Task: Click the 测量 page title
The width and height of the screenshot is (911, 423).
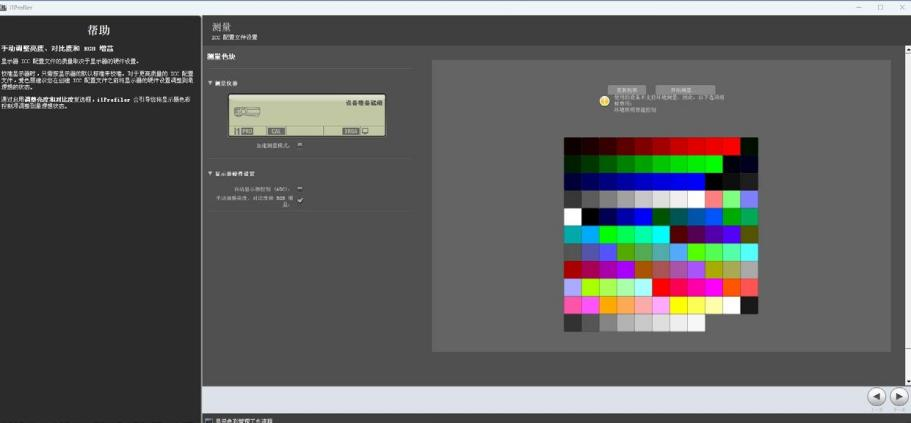Action: (x=223, y=27)
